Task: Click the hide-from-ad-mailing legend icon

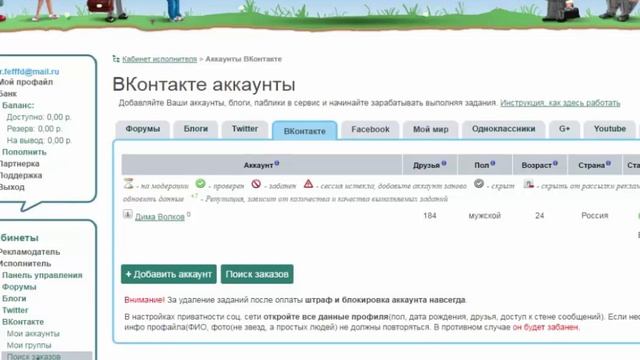Action: click(x=529, y=184)
